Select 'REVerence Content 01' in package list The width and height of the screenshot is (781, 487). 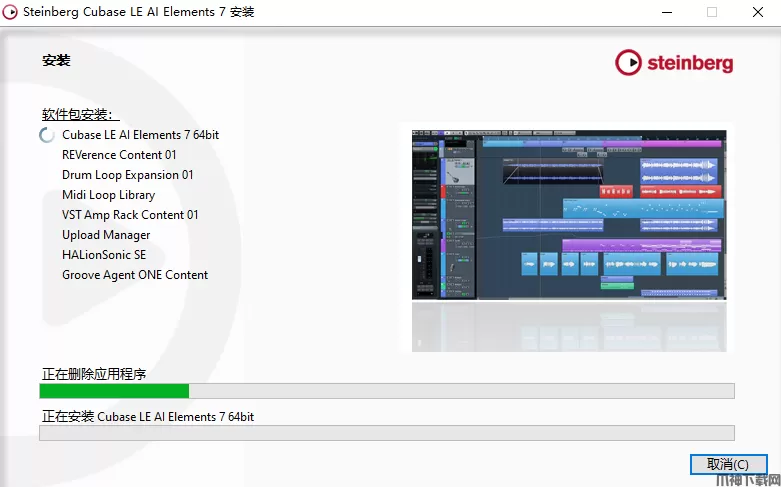pos(119,155)
